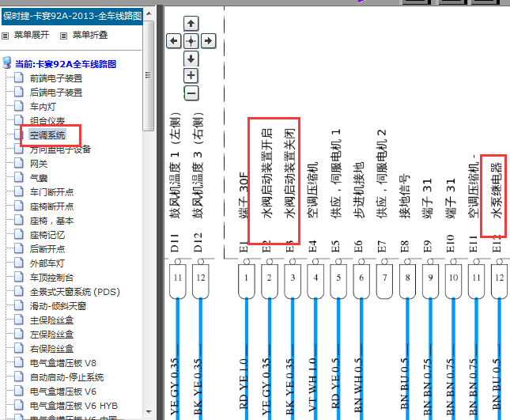Viewport: 510px width, 420px height.
Task: Open 座椅，基本 in the tree
Action: 51,221
